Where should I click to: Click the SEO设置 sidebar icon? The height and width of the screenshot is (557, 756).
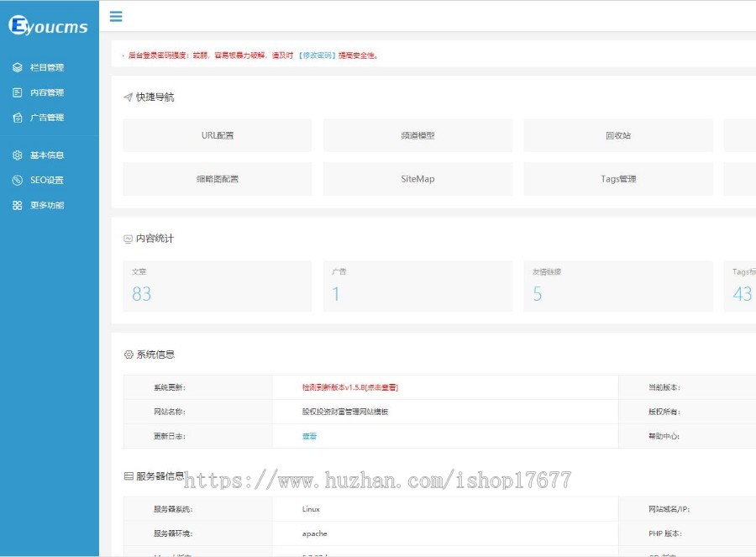click(18, 181)
